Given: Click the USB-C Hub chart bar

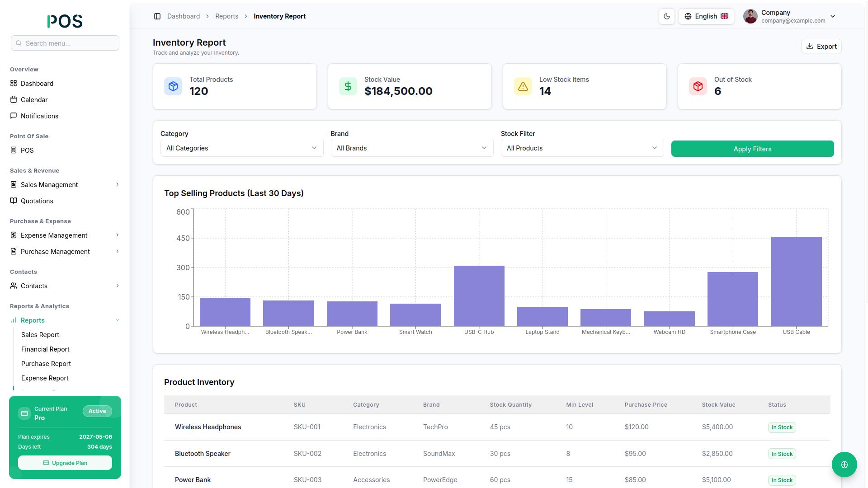Looking at the screenshot, I should point(479,296).
